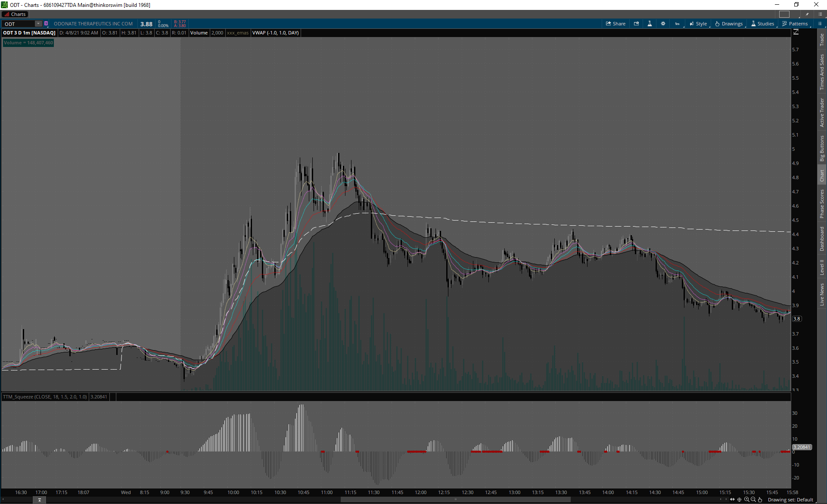827x504 pixels.
Task: Open the ODT symbol dropdown arrow
Action: [x=38, y=24]
